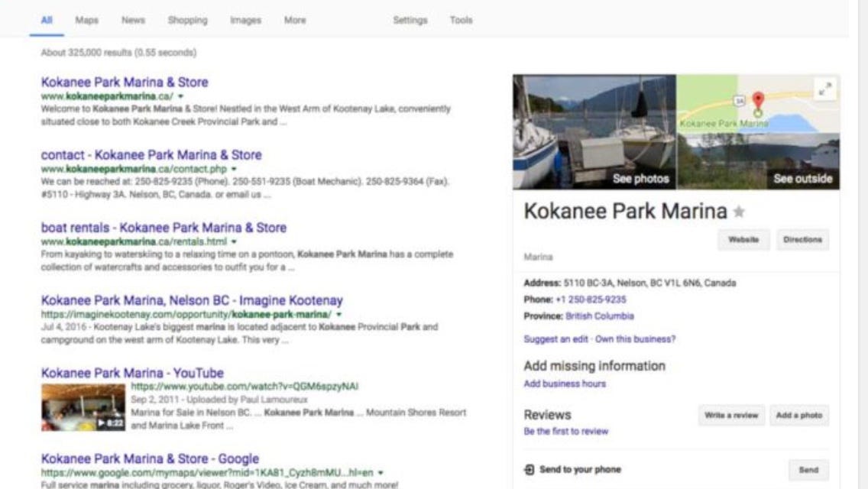The width and height of the screenshot is (868, 489).
Task: Open dropdown arrow beside rentals.html URL
Action: 234,241
